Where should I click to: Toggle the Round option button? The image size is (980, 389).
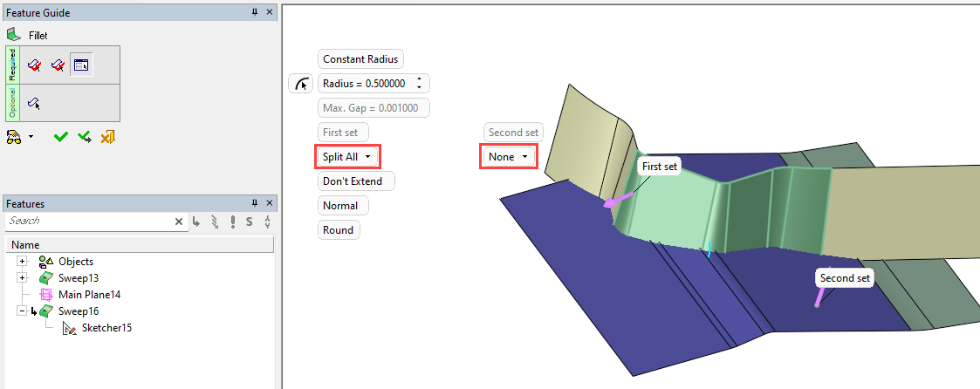click(x=338, y=230)
